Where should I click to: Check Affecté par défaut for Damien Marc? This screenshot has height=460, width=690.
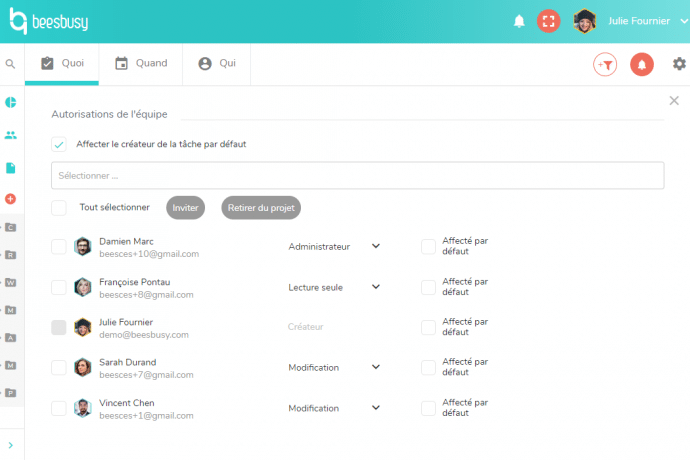[x=428, y=247]
